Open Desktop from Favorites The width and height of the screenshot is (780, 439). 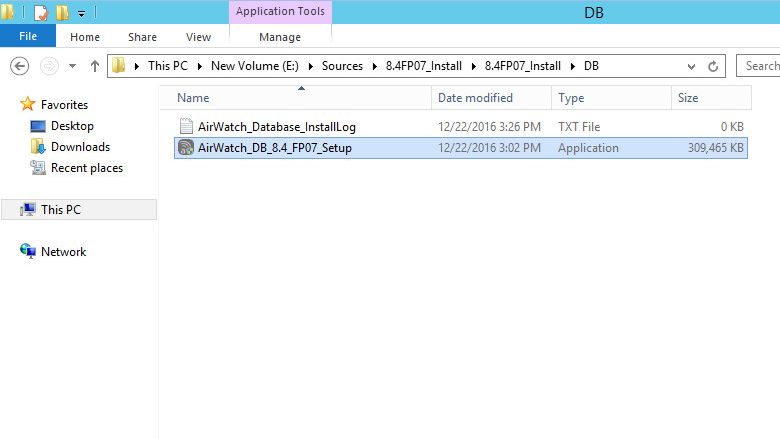point(72,126)
